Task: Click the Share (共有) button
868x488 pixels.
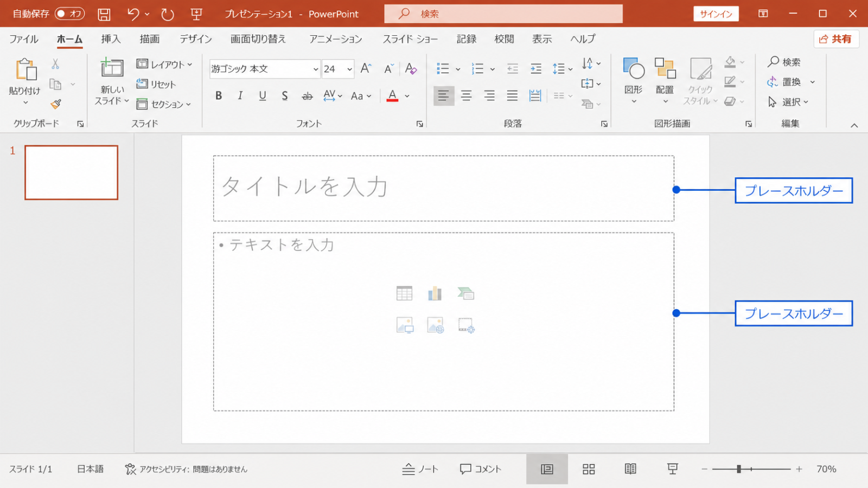Action: (x=836, y=39)
